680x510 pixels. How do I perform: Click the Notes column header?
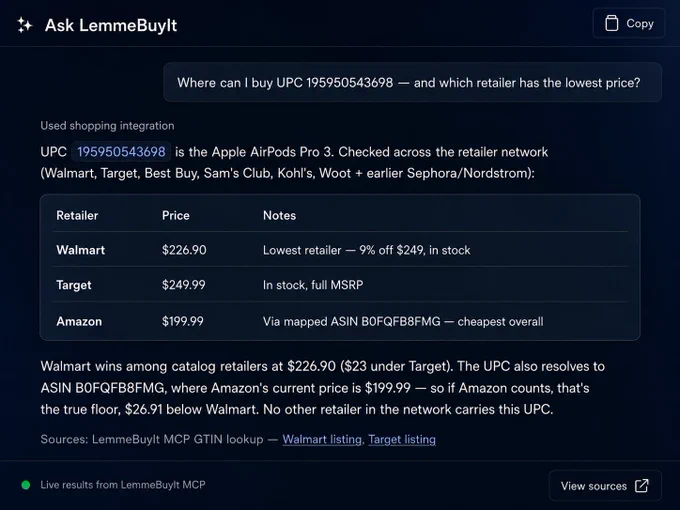tap(279, 216)
